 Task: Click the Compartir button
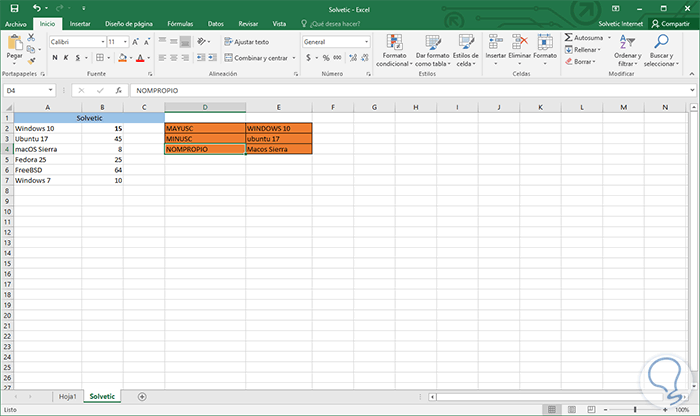tap(671, 24)
